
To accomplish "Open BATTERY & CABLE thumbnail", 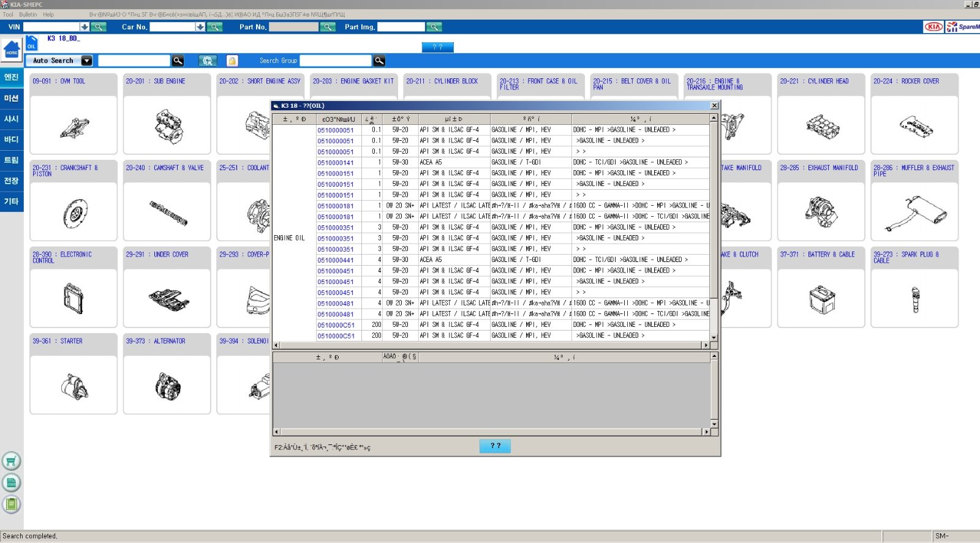I will pos(821,299).
